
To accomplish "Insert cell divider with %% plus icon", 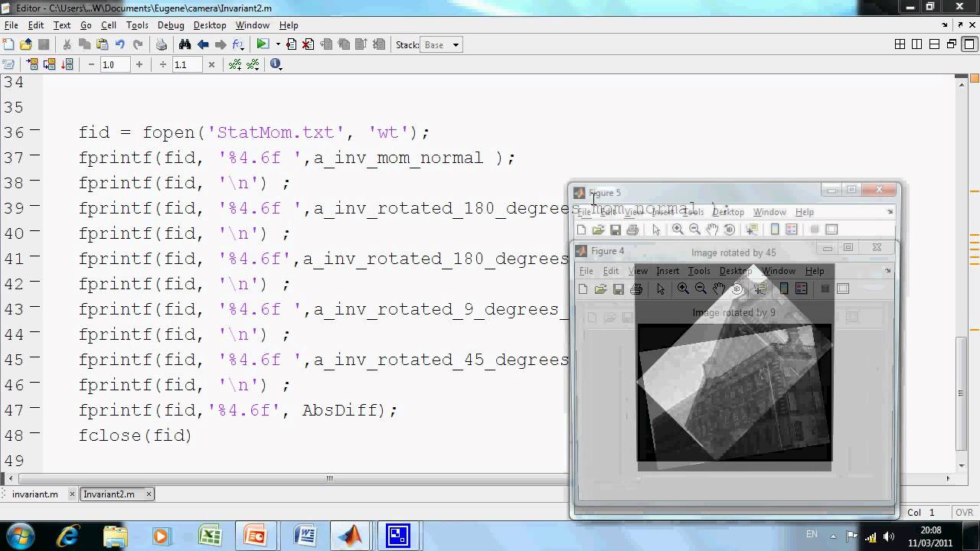I will coord(235,64).
